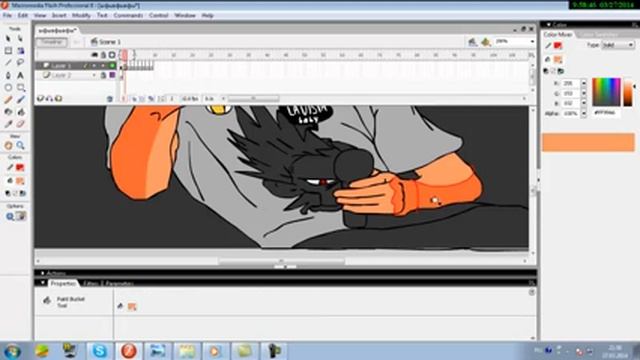Select the Lasso tool
This screenshot has height=360, width=640.
(x=20, y=63)
